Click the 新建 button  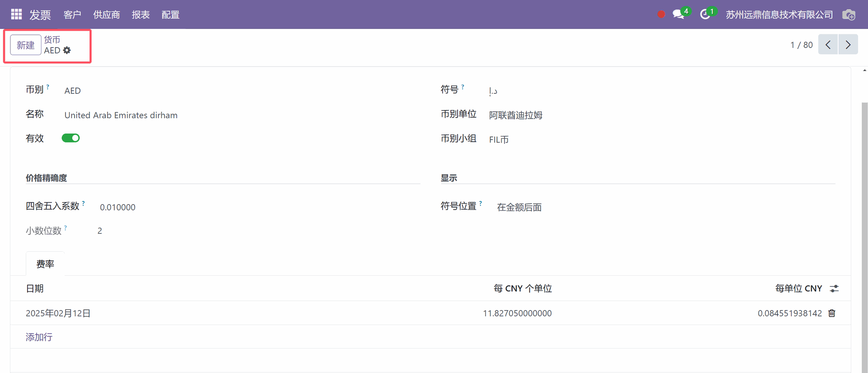[x=26, y=45]
